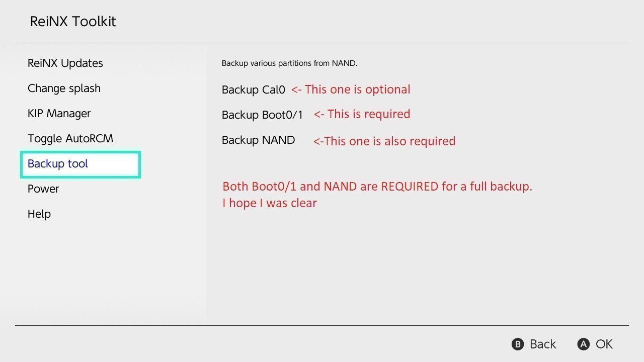Click the circled B button icon
Viewport: 644px width, 362px height.
(518, 344)
